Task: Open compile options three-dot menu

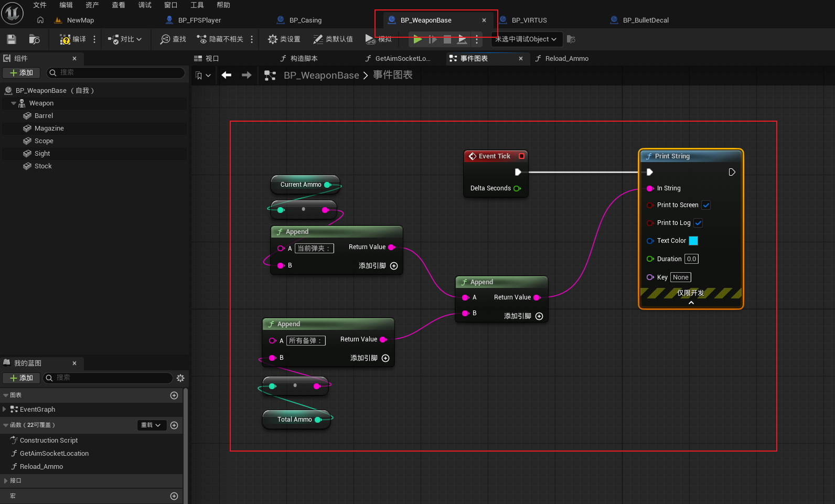Action: click(94, 39)
